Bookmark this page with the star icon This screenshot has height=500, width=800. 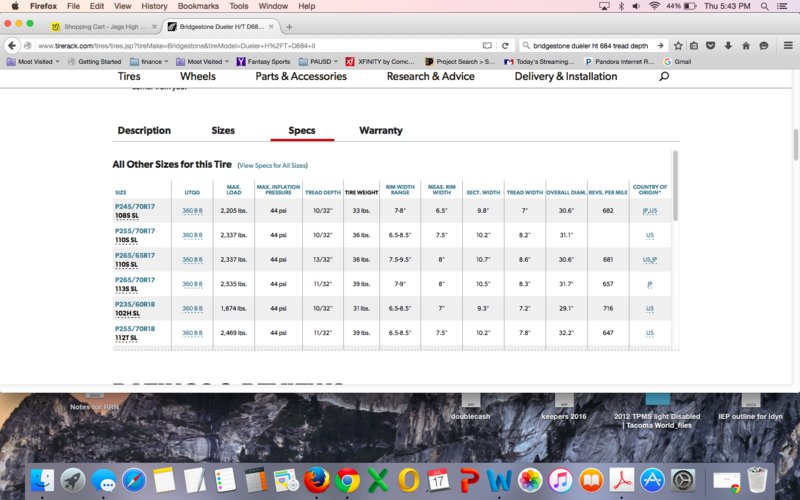coord(678,45)
